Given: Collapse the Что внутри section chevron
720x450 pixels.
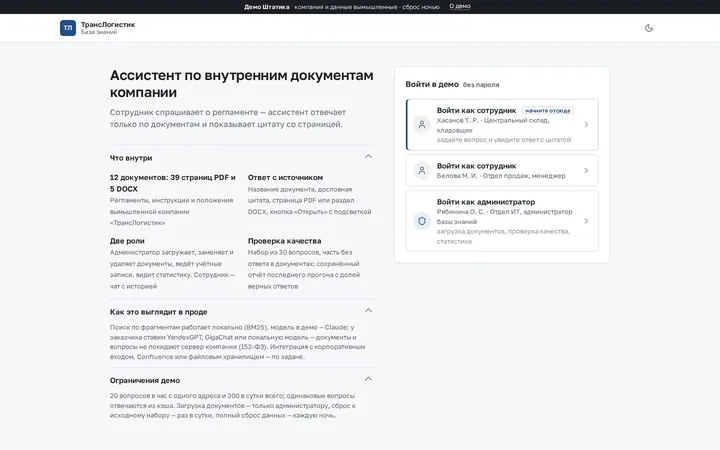Looking at the screenshot, I should point(368,157).
